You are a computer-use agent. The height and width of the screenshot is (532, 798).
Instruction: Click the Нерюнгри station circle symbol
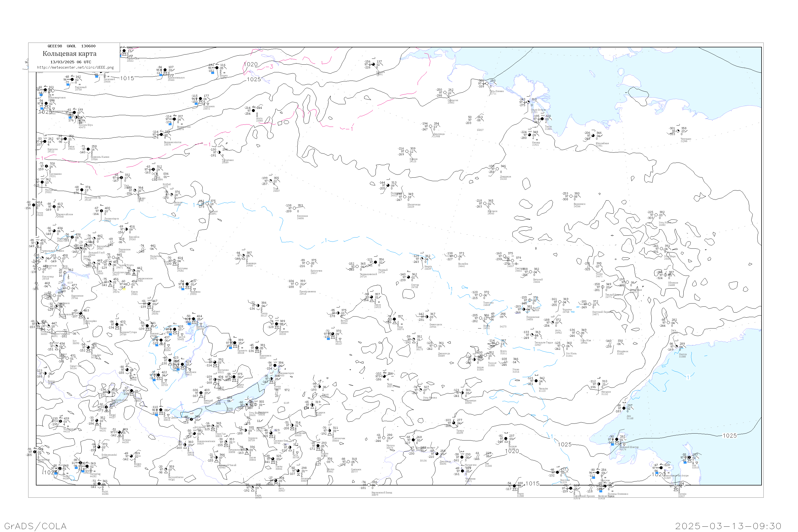pos(462,393)
